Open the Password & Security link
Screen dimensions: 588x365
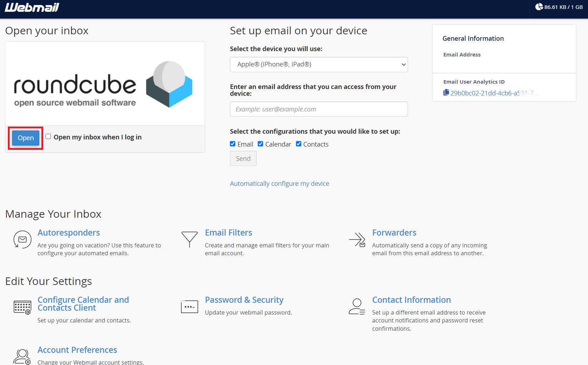coord(244,300)
